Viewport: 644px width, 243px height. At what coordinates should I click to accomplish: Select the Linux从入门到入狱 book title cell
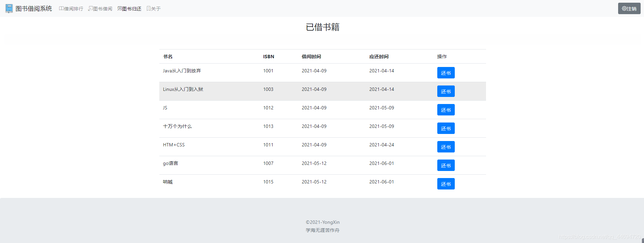tap(183, 89)
